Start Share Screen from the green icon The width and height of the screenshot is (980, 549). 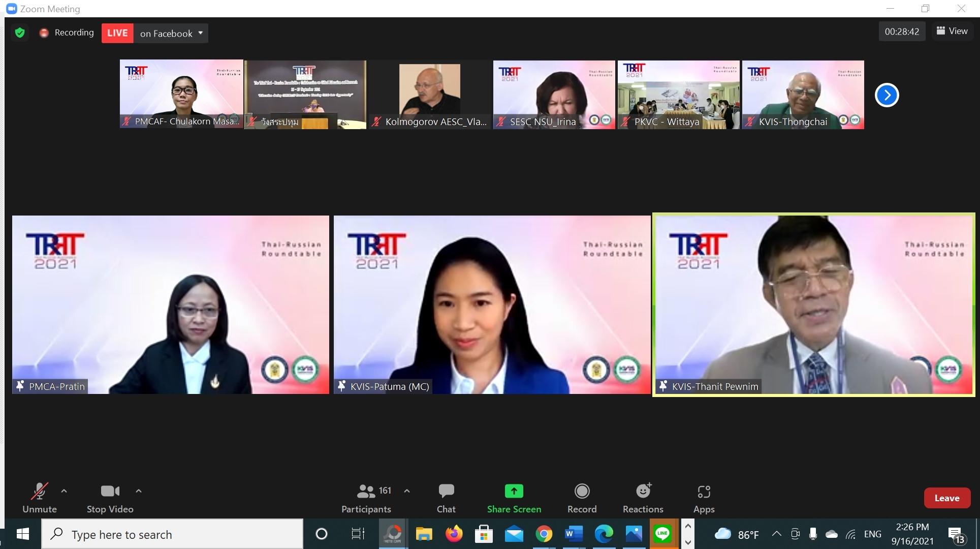pos(514,498)
